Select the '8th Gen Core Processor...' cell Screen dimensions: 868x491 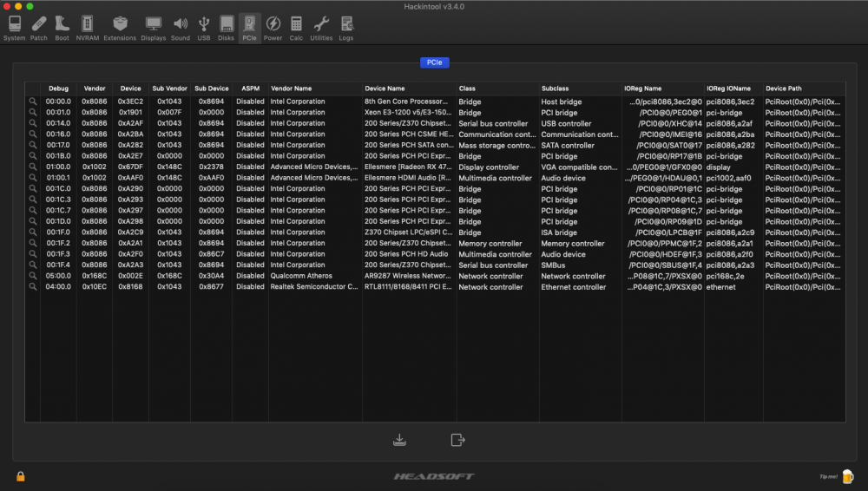click(406, 101)
